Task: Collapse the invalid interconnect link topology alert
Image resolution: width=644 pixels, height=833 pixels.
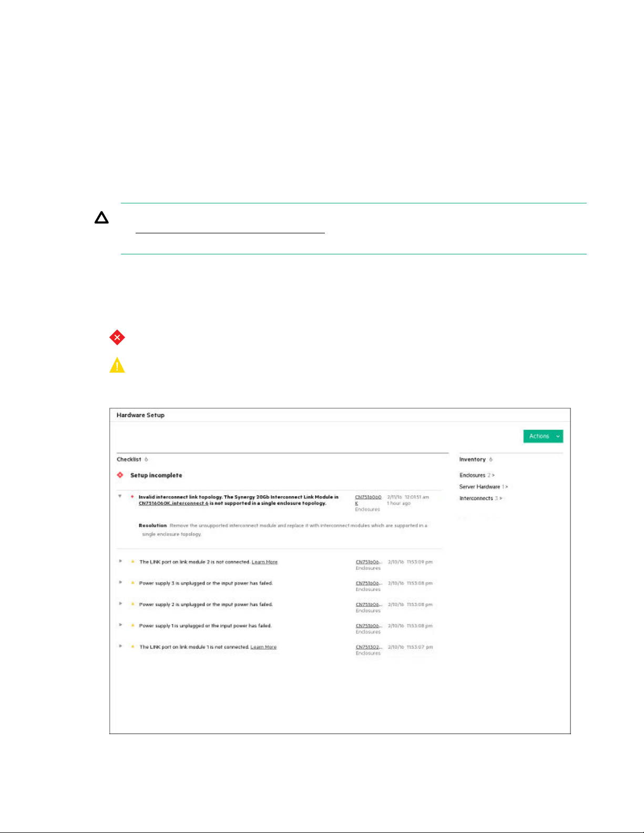Action: [120, 496]
